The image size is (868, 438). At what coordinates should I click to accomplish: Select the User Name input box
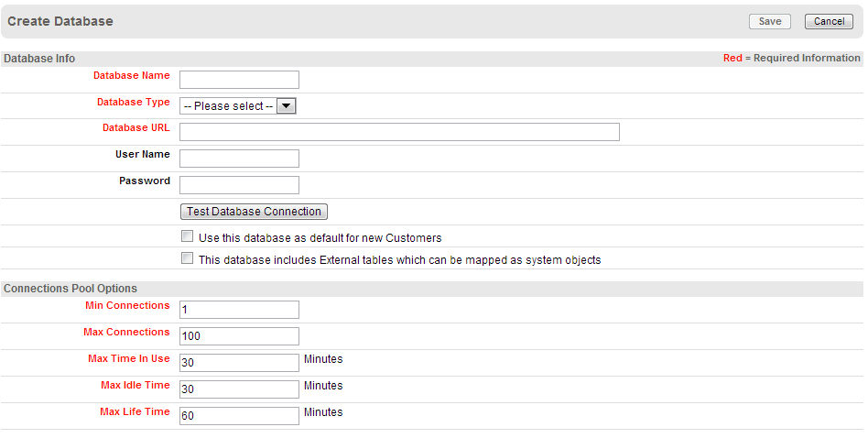(239, 159)
